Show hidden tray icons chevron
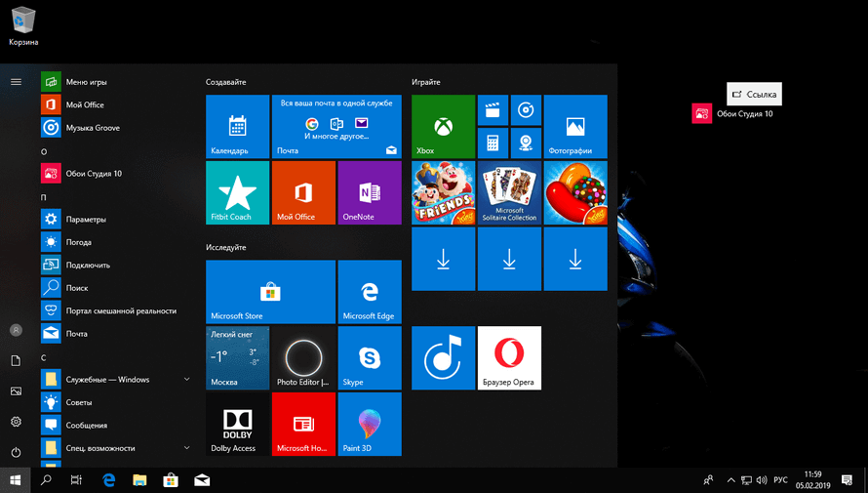 (x=728, y=480)
